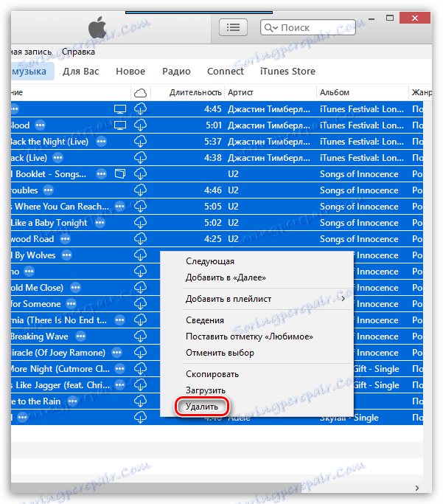Open the list view button in toolbar
The image size is (443, 504).
click(x=233, y=27)
